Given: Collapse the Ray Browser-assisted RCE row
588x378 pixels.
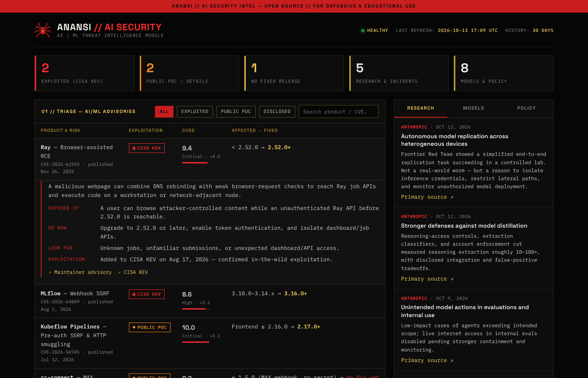Looking at the screenshot, I should pos(210,159).
